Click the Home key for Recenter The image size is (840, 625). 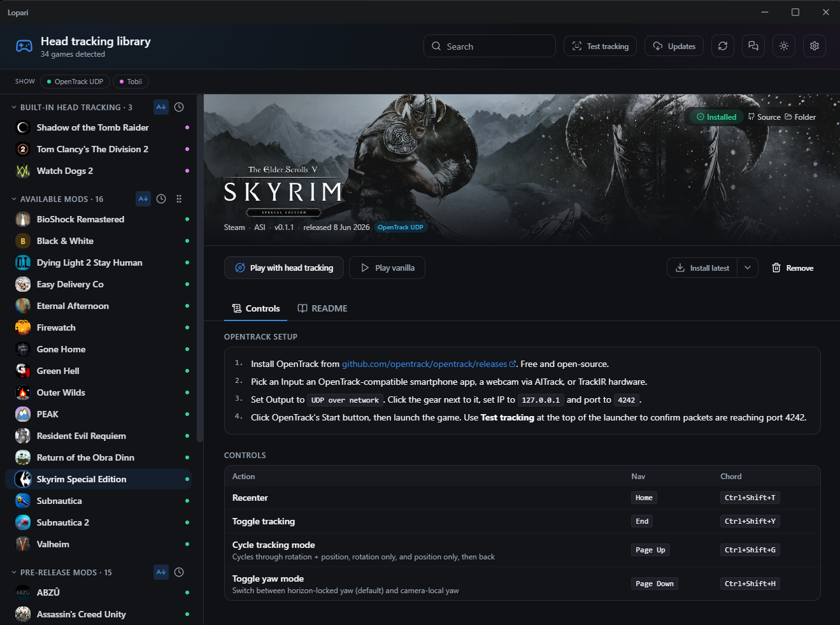click(x=644, y=498)
